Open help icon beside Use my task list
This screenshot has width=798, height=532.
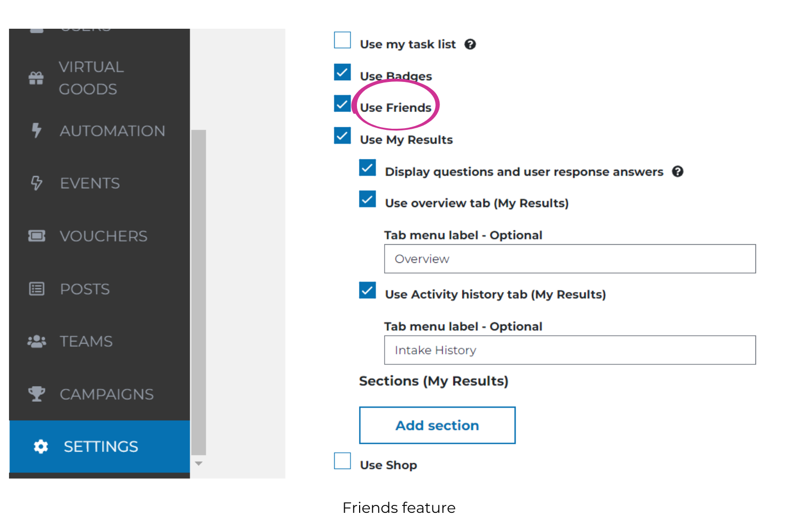(x=470, y=44)
